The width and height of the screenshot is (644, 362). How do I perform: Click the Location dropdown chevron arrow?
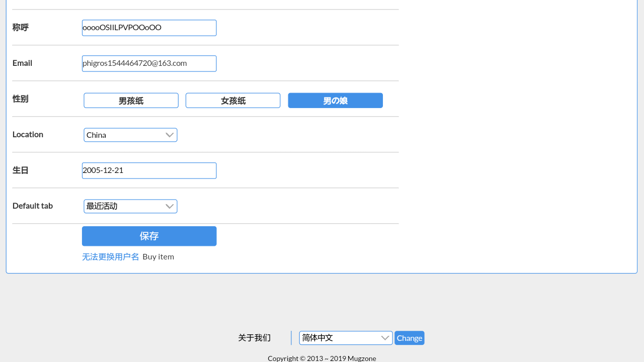click(x=170, y=135)
